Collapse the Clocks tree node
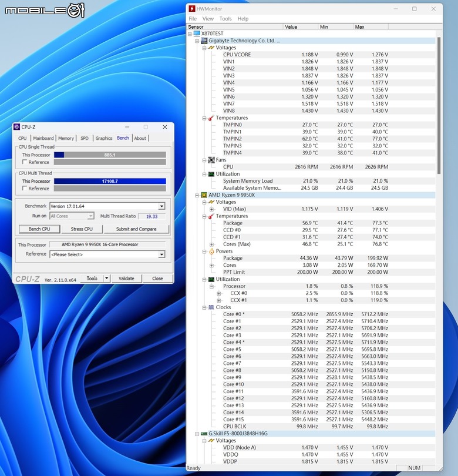 [204, 307]
